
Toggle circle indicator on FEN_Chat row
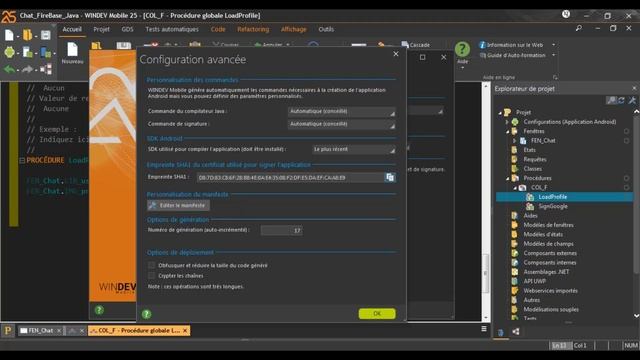(x=626, y=141)
